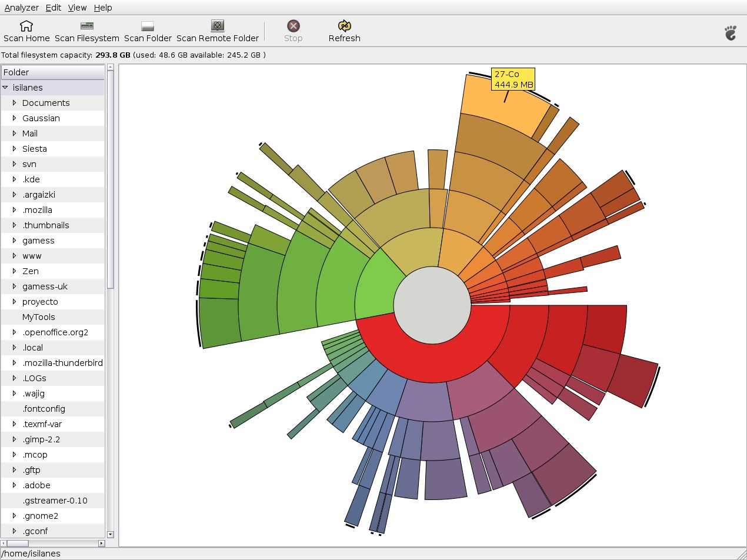Expand the Gaussian folder
This screenshot has width=747, height=560.
click(x=15, y=118)
